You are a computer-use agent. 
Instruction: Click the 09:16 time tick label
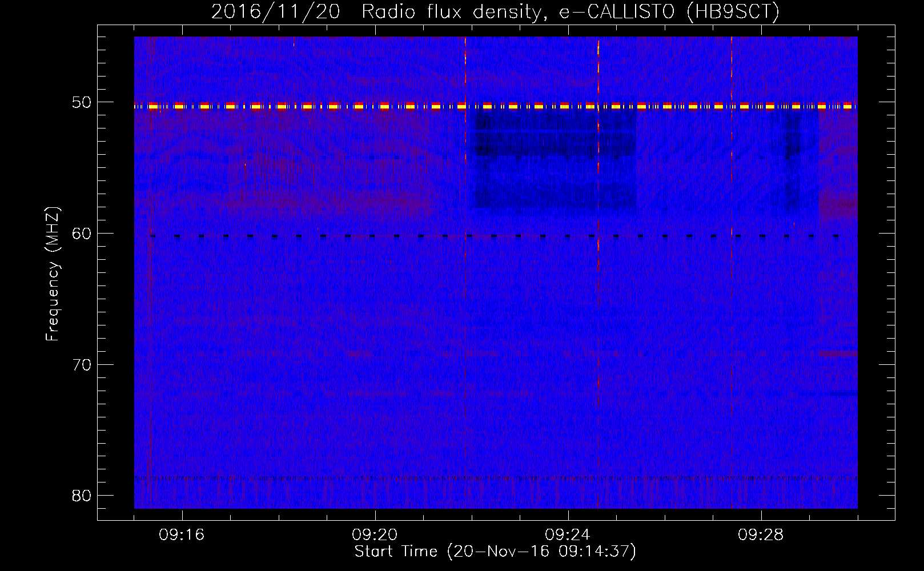pyautogui.click(x=182, y=535)
